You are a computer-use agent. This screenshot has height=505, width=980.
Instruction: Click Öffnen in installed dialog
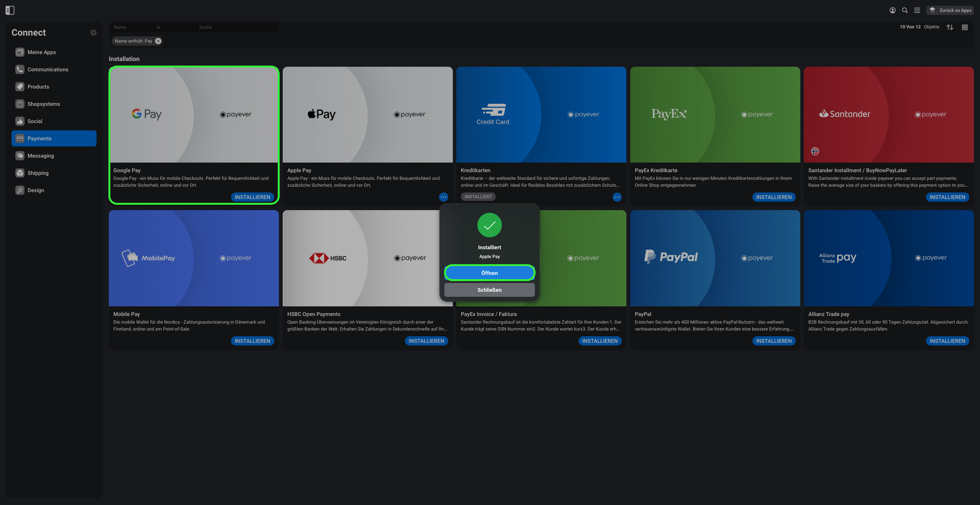[490, 273]
